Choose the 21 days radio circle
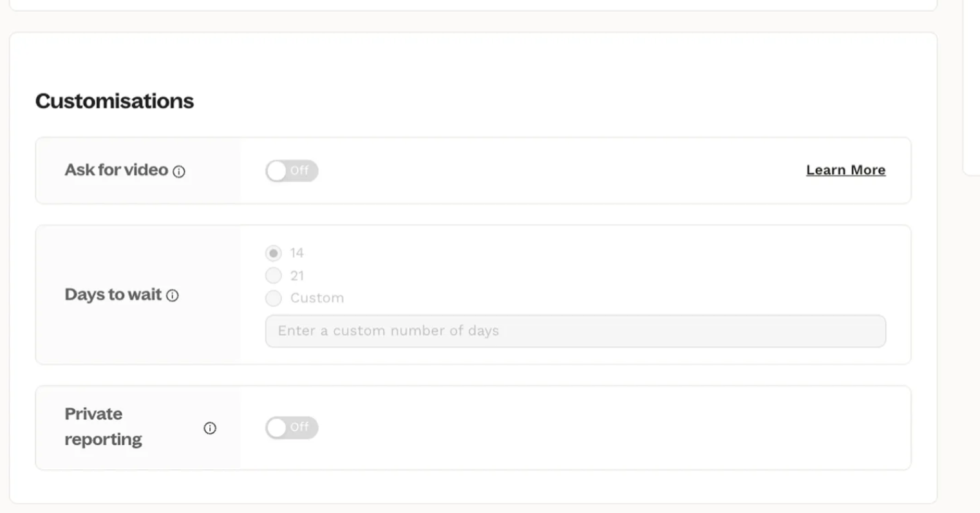Viewport: 980px width, 513px height. coord(274,276)
